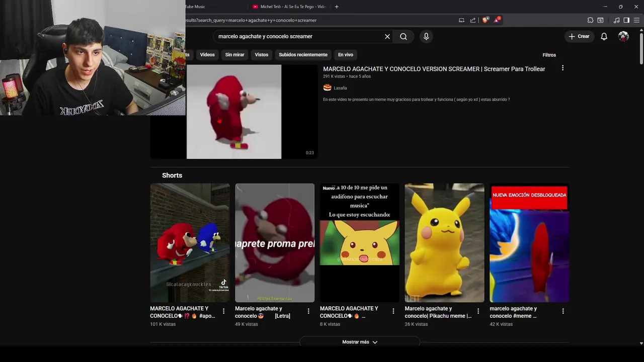This screenshot has width=644, height=362.
Task: Open the account avatar menu
Action: pos(623,36)
